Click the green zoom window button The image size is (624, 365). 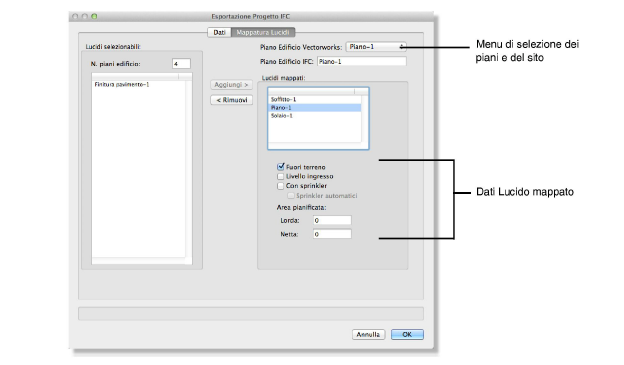[94, 16]
